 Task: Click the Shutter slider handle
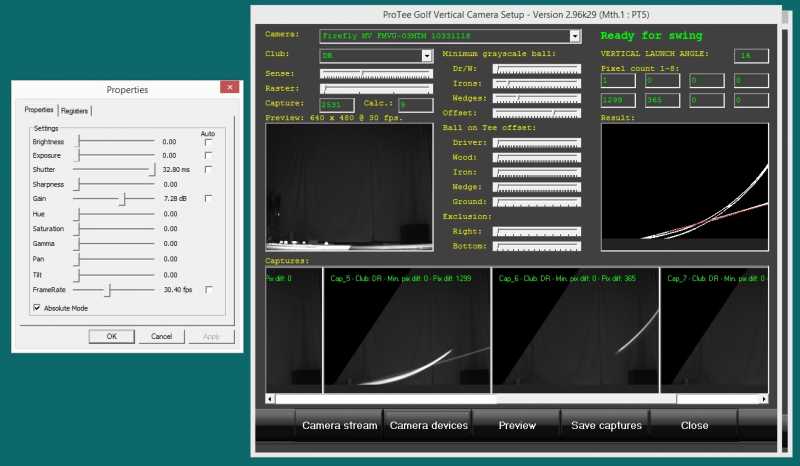pos(152,169)
